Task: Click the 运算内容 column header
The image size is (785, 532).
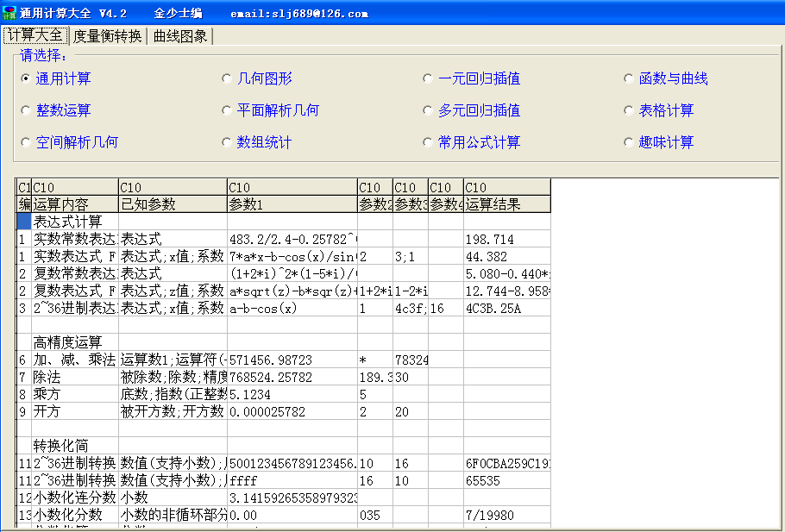Action: coord(75,204)
